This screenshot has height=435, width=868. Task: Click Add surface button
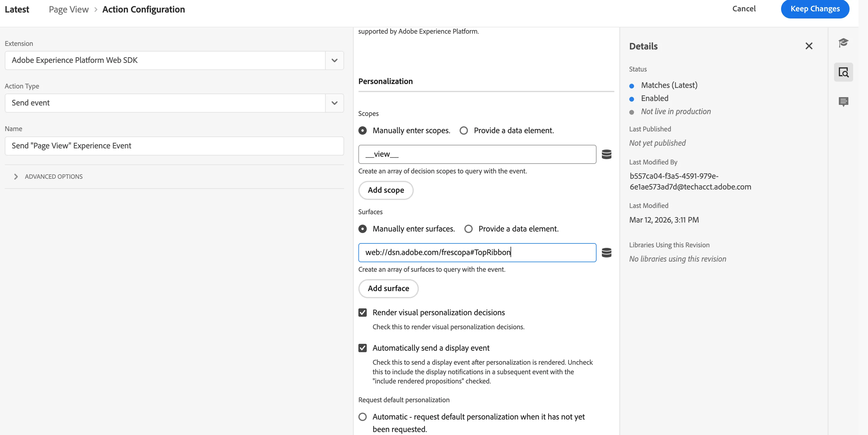388,289
